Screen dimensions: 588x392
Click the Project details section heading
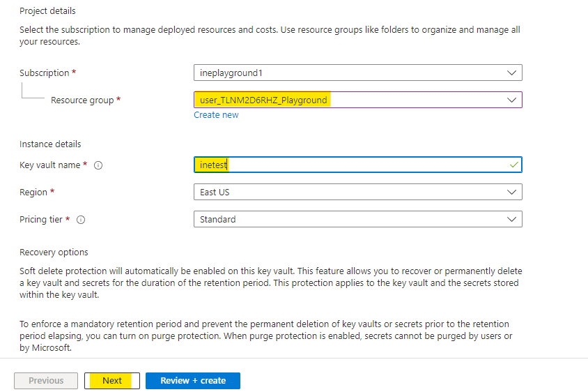click(x=47, y=11)
